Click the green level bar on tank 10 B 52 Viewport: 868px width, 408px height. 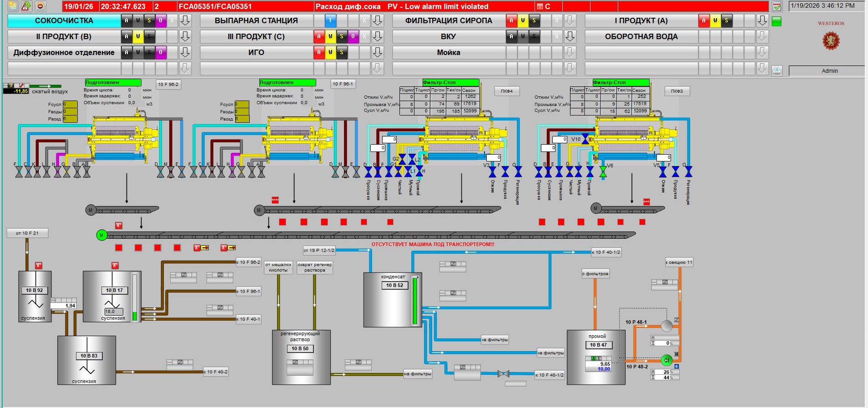pyautogui.click(x=414, y=300)
